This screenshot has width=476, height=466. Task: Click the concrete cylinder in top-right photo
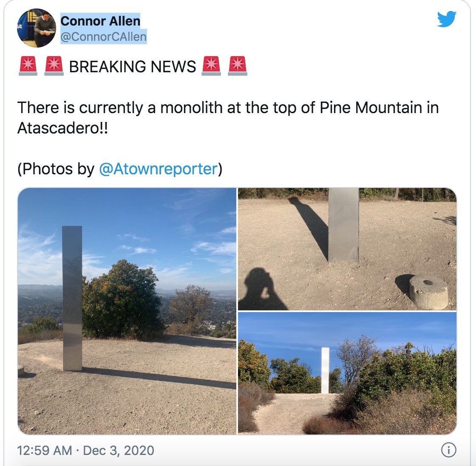[428, 292]
